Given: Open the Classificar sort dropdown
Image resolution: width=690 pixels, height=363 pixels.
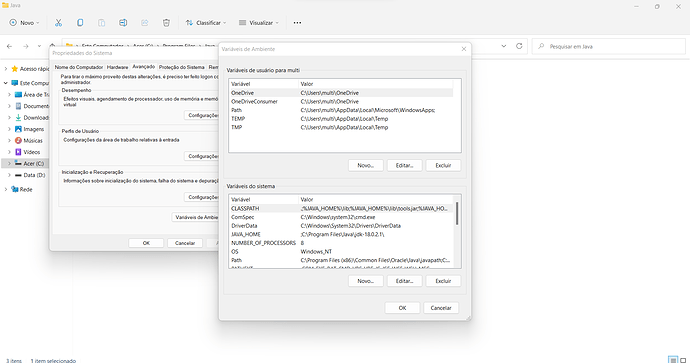Looking at the screenshot, I should tap(206, 23).
